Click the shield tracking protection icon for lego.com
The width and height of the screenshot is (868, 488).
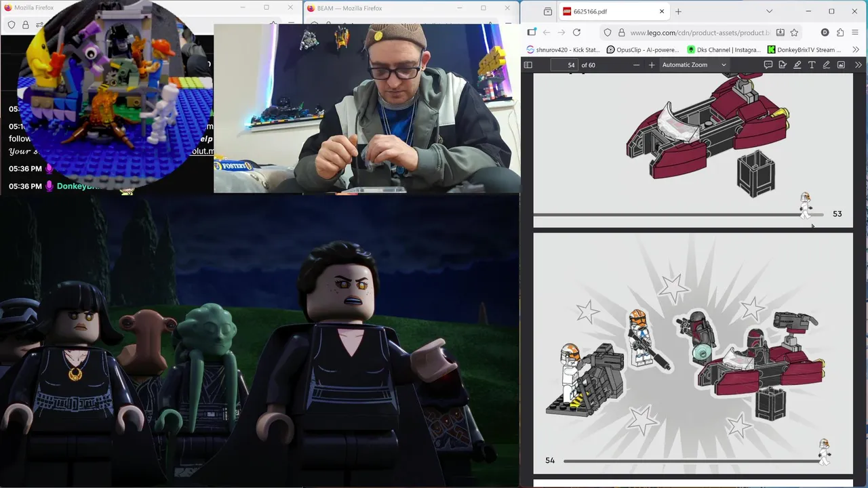click(x=608, y=33)
